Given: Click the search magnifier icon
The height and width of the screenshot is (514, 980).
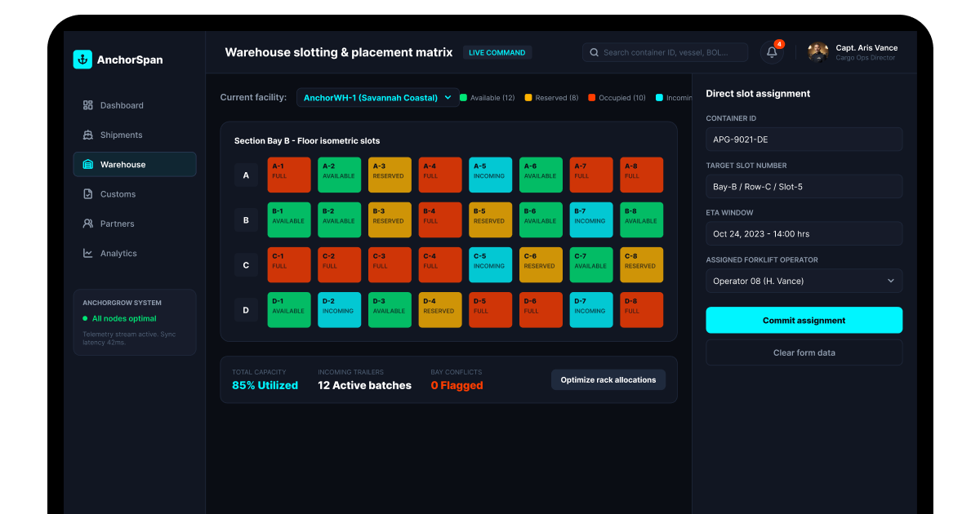Looking at the screenshot, I should click(595, 52).
